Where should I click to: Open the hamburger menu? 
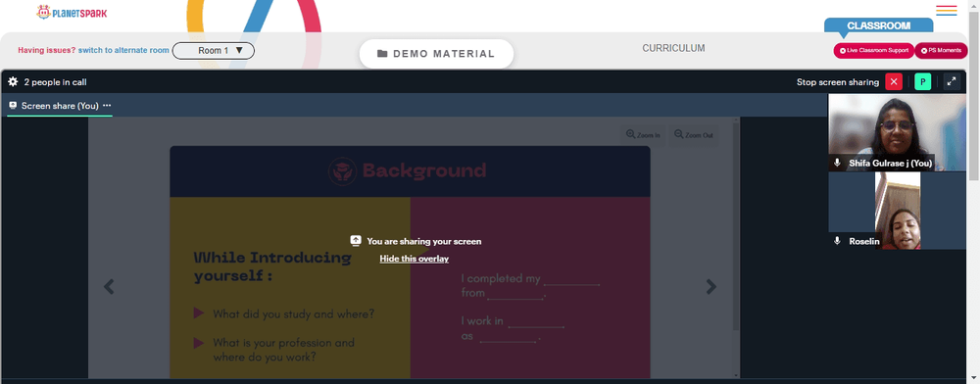947,11
